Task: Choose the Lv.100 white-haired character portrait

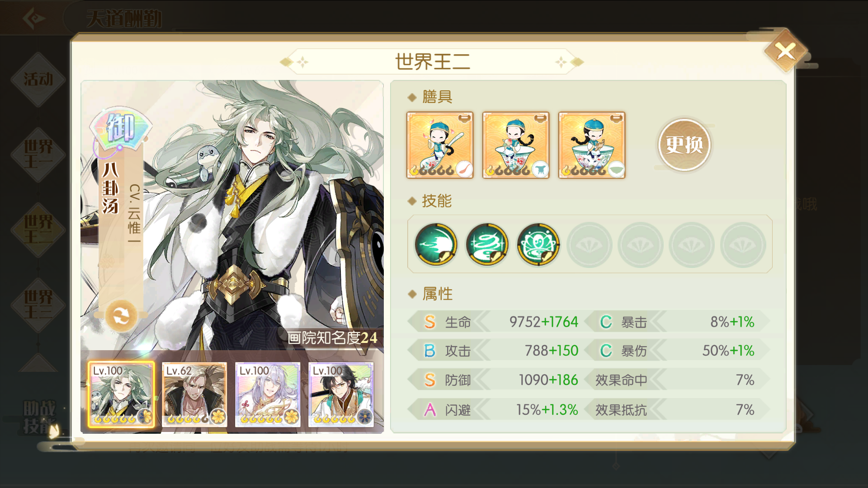Action: click(268, 394)
